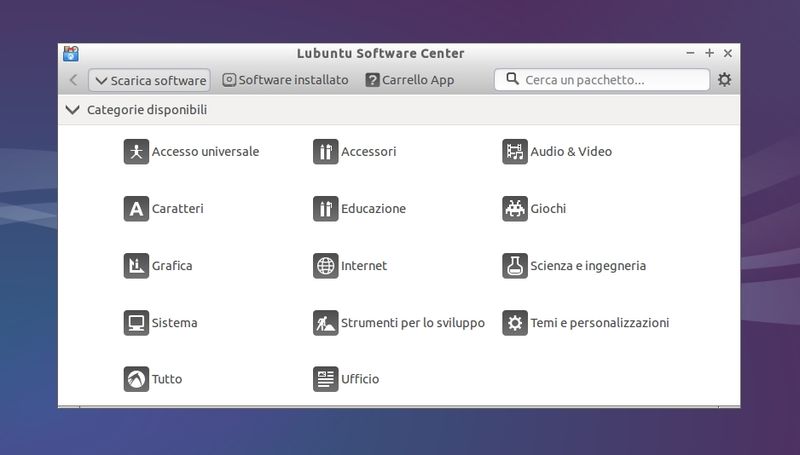Open the Audio & Video category icon
This screenshot has width=800, height=455.
point(515,151)
